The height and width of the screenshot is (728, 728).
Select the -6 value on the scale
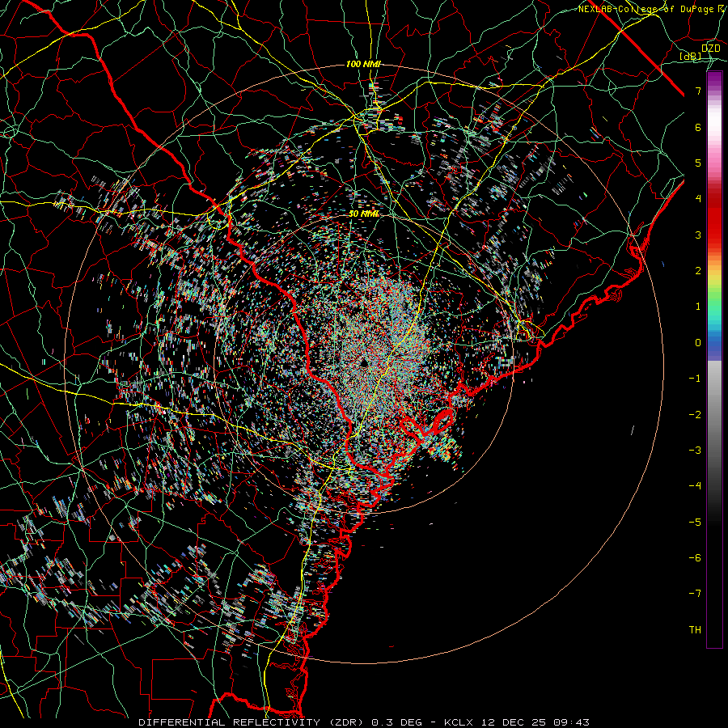(x=695, y=558)
